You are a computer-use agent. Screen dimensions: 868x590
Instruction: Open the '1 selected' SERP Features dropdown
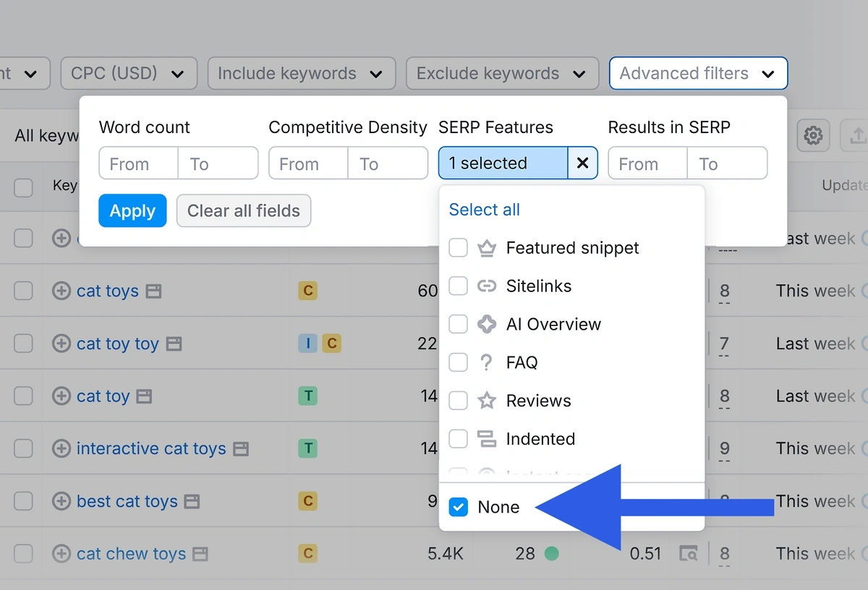503,163
